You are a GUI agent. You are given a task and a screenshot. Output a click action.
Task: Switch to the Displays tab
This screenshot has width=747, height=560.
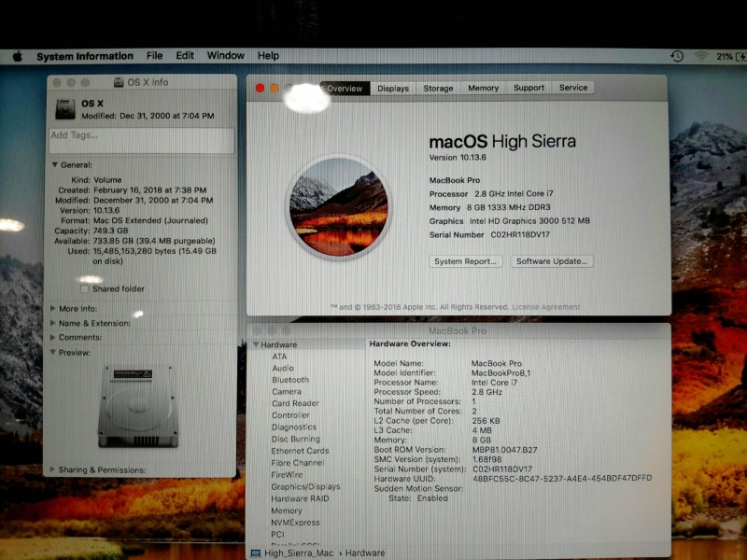tap(393, 89)
